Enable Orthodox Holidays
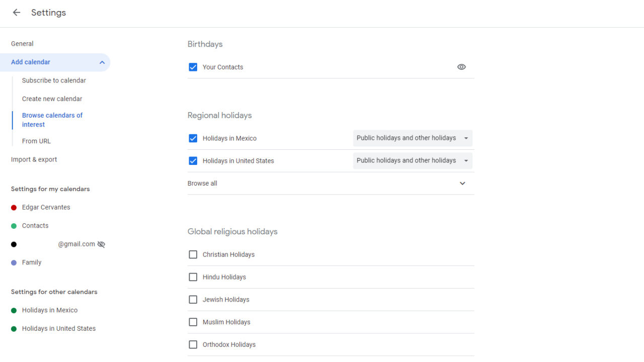Screen dimensions: 644x362 tap(193, 344)
